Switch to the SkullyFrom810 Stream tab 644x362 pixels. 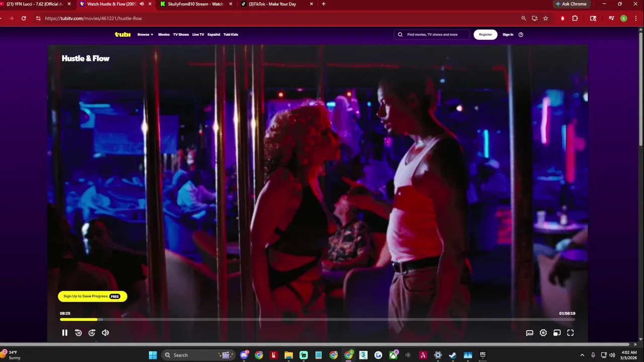195,4
